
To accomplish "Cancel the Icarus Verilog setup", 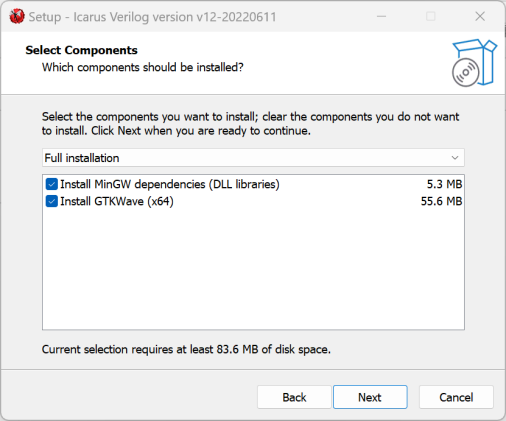I will 456,397.
